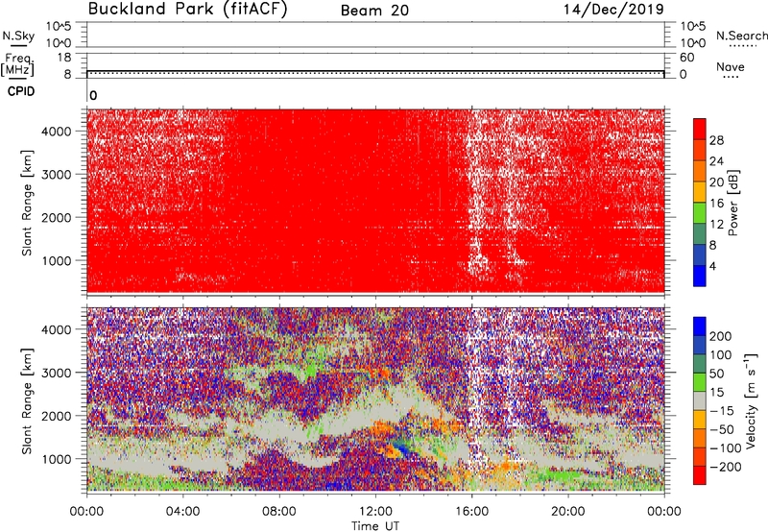Click the "28" power colorbar label
Image resolution: width=768 pixels, height=532 pixels.
point(716,140)
